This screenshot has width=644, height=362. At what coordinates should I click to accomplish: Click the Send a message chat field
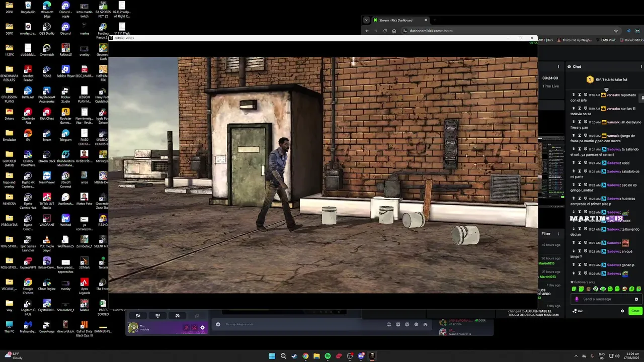[x=607, y=299]
